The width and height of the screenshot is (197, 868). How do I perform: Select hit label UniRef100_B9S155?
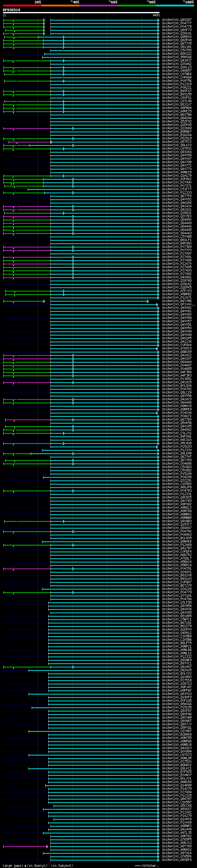(x=177, y=94)
